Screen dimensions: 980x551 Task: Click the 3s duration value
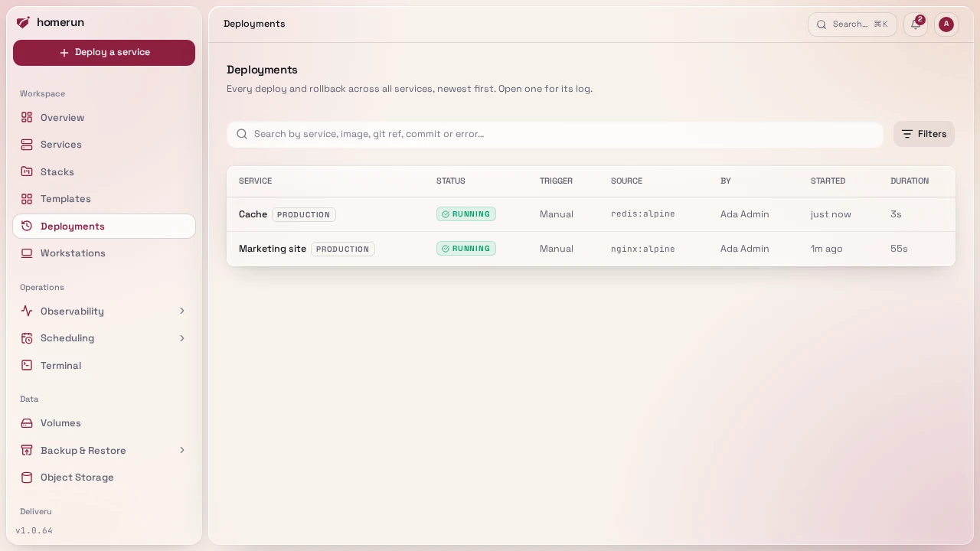[x=896, y=214]
